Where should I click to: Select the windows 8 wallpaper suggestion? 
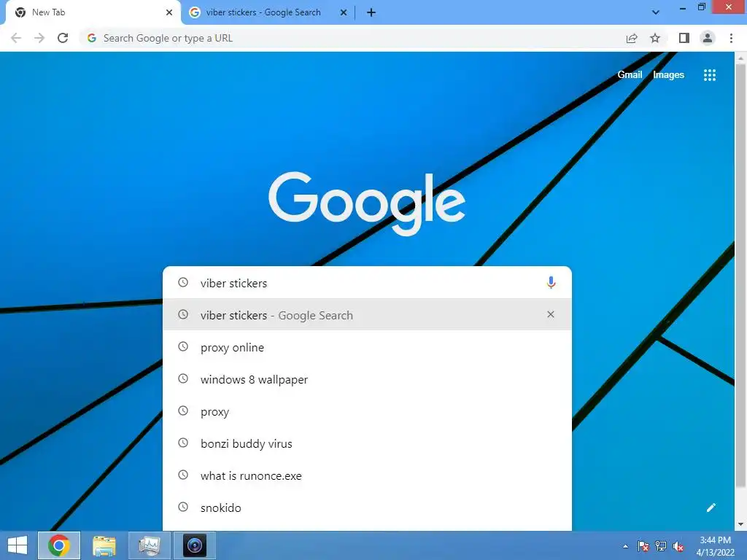point(367,379)
